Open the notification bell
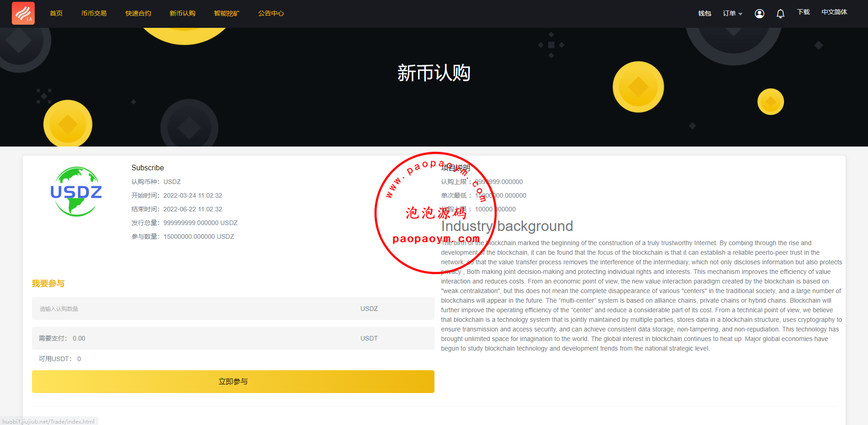868x425 pixels. tap(780, 14)
